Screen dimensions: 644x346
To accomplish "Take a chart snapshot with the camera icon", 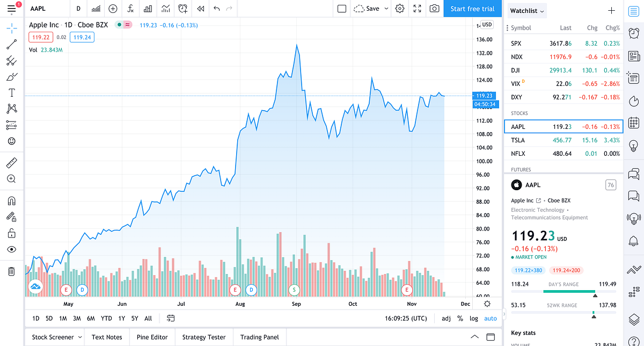I will 434,9.
